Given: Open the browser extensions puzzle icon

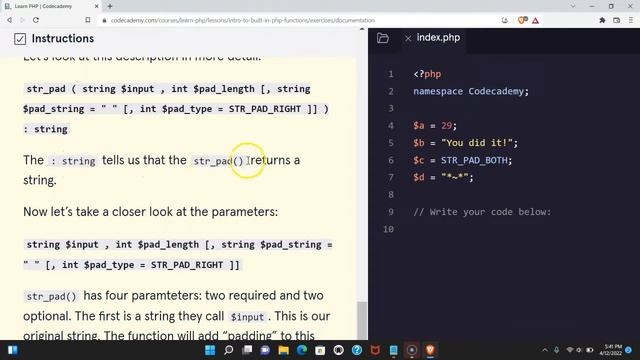Looking at the screenshot, I should pyautogui.click(x=602, y=20).
